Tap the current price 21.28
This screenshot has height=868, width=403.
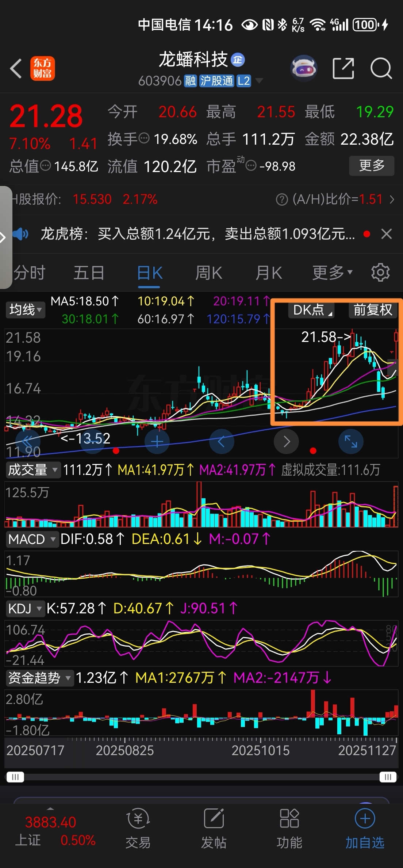[x=46, y=116]
